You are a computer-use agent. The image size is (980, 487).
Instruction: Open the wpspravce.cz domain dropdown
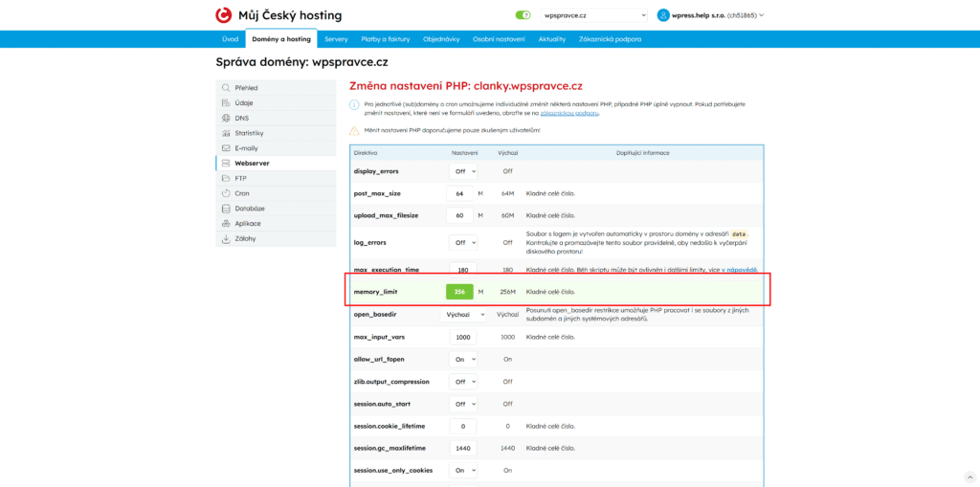(593, 15)
